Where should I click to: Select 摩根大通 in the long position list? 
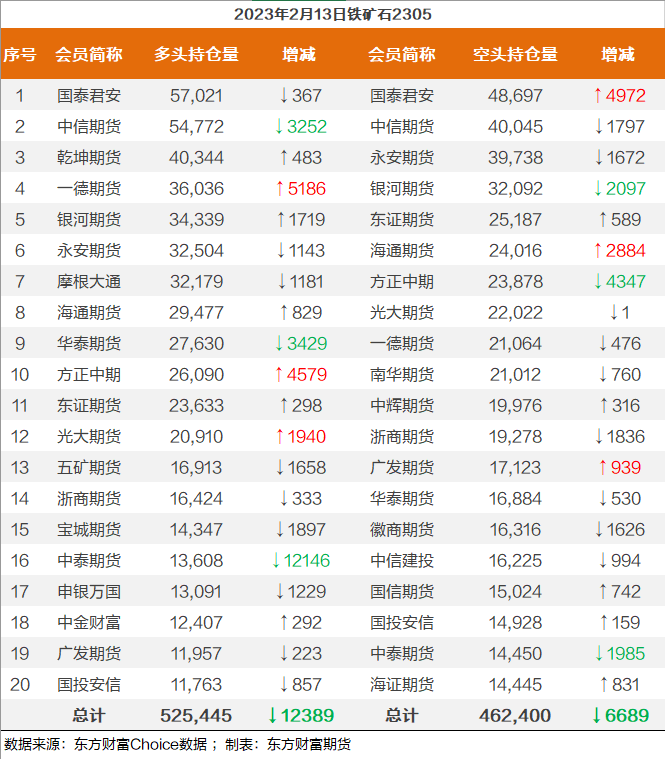coord(89,282)
